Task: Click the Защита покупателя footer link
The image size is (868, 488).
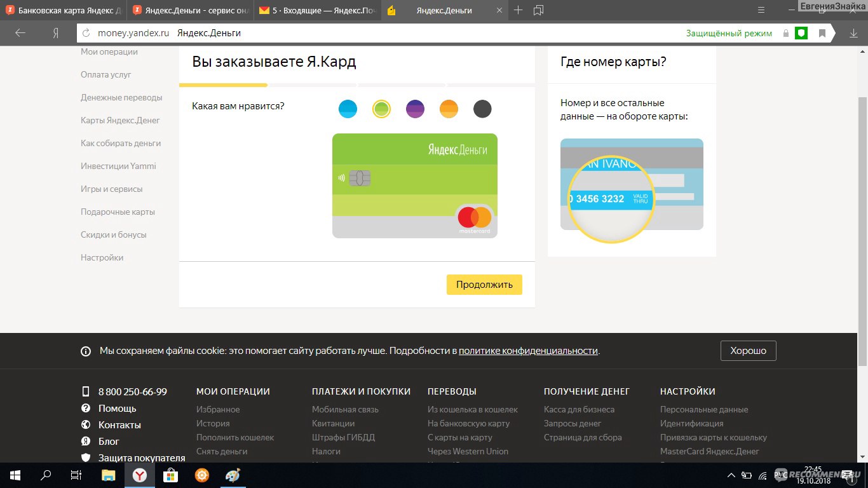Action: [x=142, y=458]
